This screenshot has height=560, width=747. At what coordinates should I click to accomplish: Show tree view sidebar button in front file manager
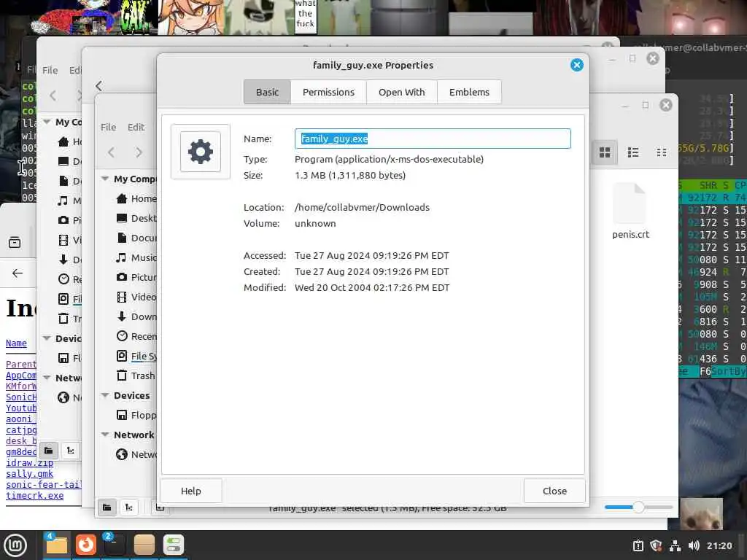pyautogui.click(x=128, y=507)
